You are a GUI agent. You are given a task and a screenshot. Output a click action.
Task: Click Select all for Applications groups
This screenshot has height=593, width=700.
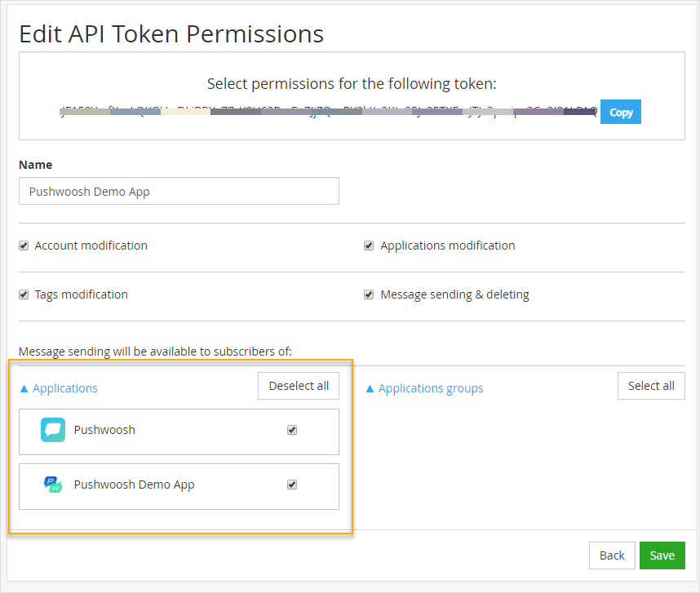pos(651,386)
